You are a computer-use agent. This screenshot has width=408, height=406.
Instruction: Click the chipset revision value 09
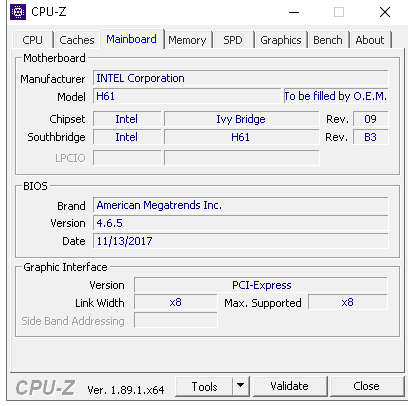pos(371,119)
